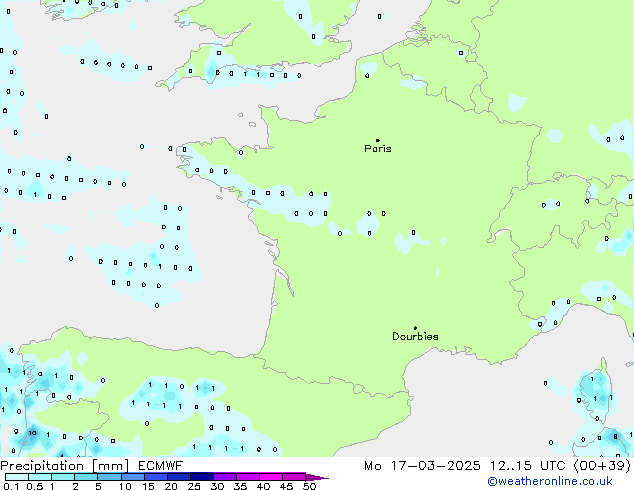Click the '0.1' legend scale value
The height and width of the screenshot is (490, 634).
[11, 486]
